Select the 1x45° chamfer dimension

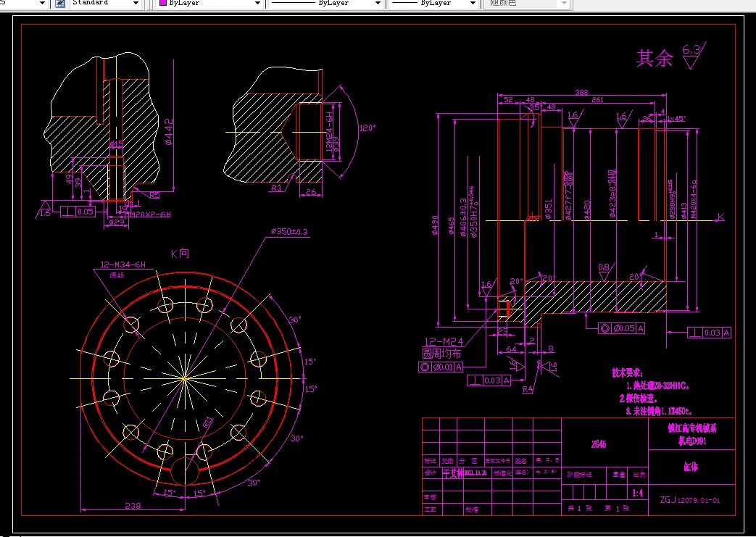(x=676, y=118)
